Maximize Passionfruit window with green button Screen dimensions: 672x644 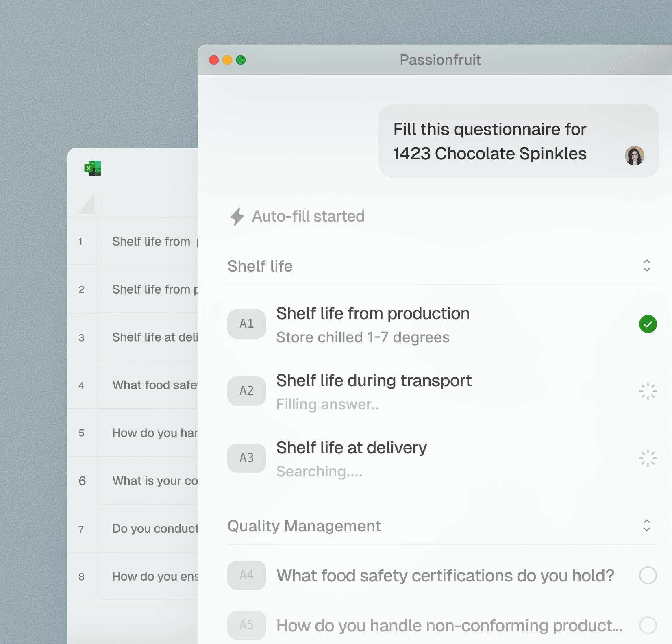click(241, 60)
